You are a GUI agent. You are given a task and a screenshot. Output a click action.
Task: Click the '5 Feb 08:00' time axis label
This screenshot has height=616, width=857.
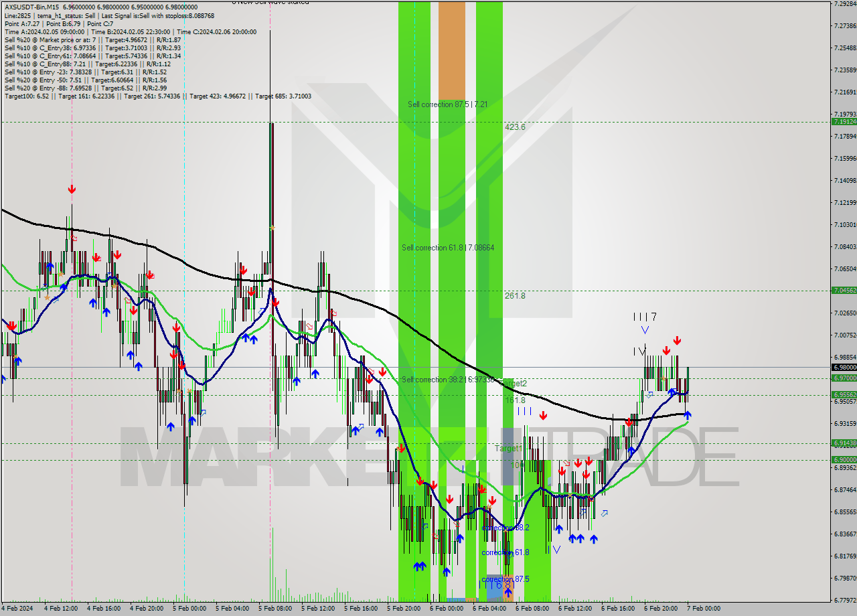(x=275, y=609)
